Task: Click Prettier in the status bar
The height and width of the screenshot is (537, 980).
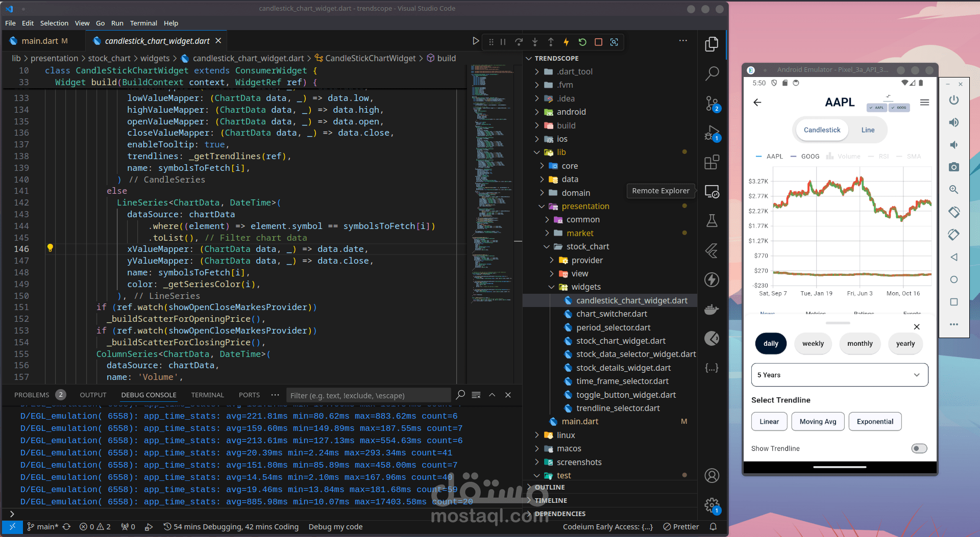Action: (681, 527)
